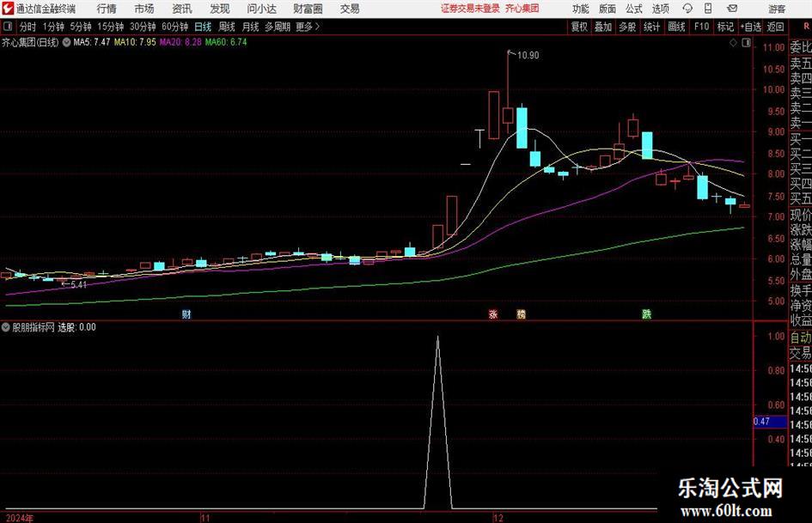Screen dimensions: 812x523
Task: Click the MA60: 6.74 indicator label
Action: coord(226,42)
